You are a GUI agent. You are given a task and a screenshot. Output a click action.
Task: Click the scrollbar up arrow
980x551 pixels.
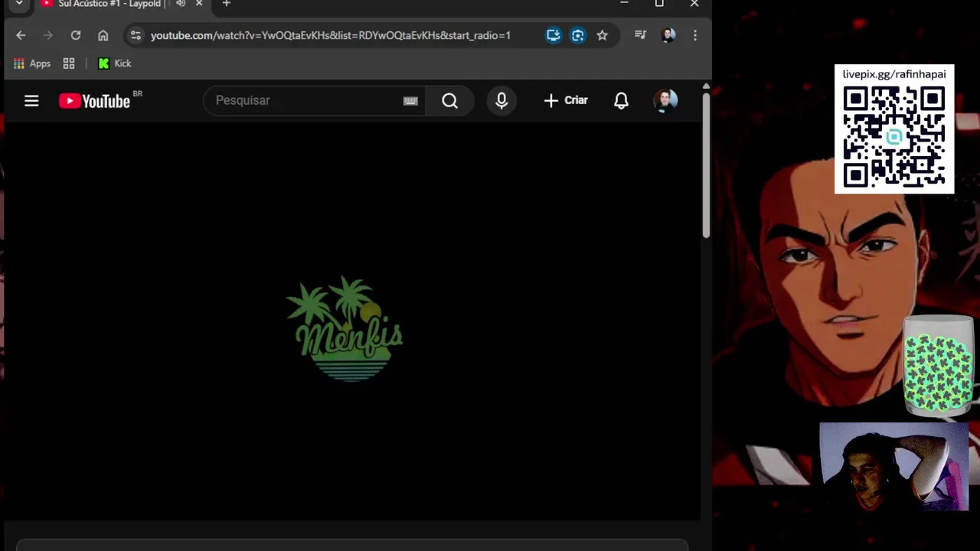706,86
